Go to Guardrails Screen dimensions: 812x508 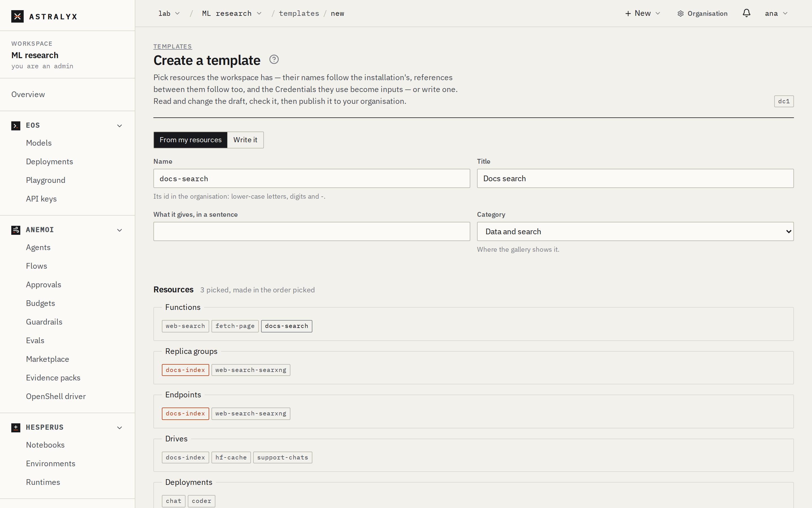(44, 322)
